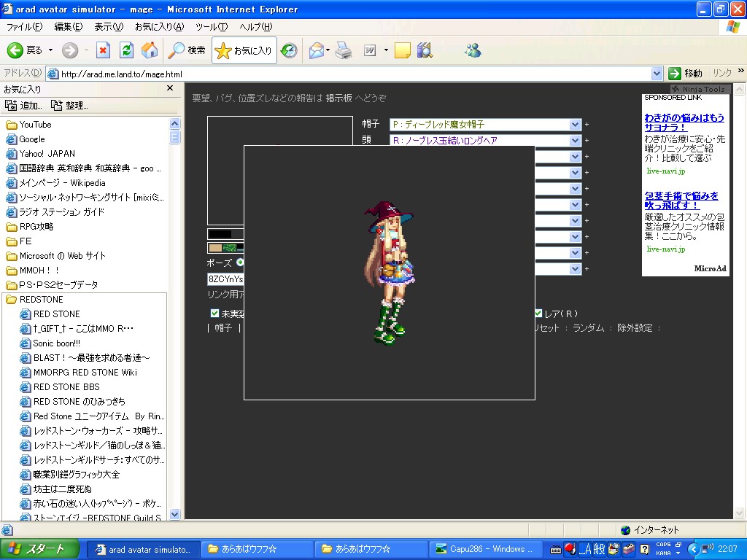The height and width of the screenshot is (560, 747).
Task: Open the 帽子 item dropdown
Action: (575, 124)
